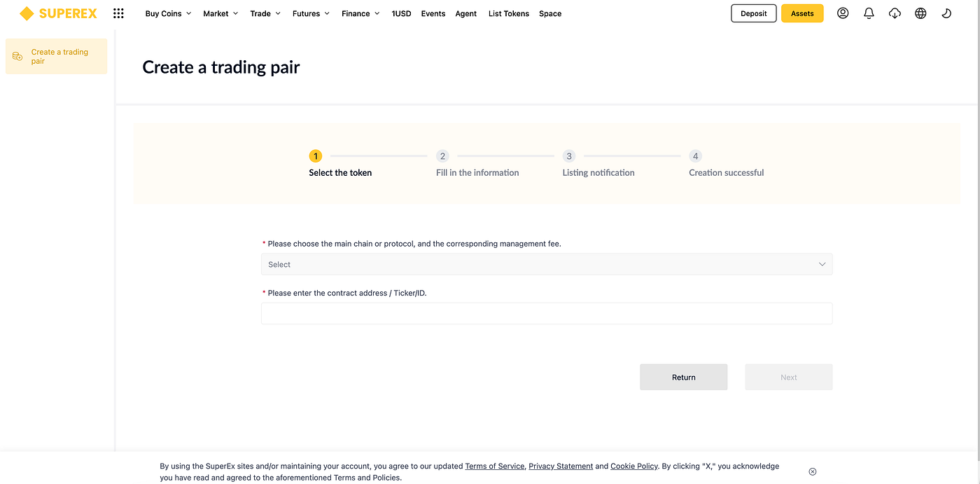This screenshot has width=980, height=484.
Task: Go to the Events page
Action: [x=433, y=13]
